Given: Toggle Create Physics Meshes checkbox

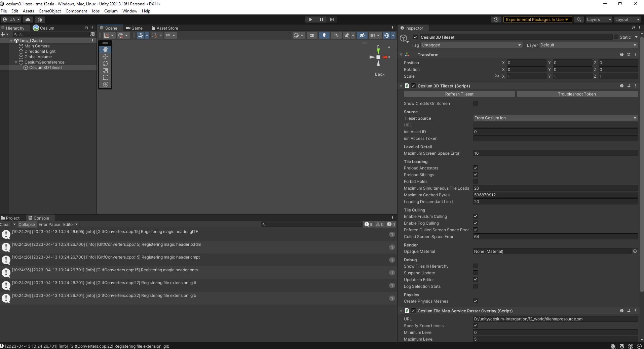Looking at the screenshot, I should click(476, 301).
